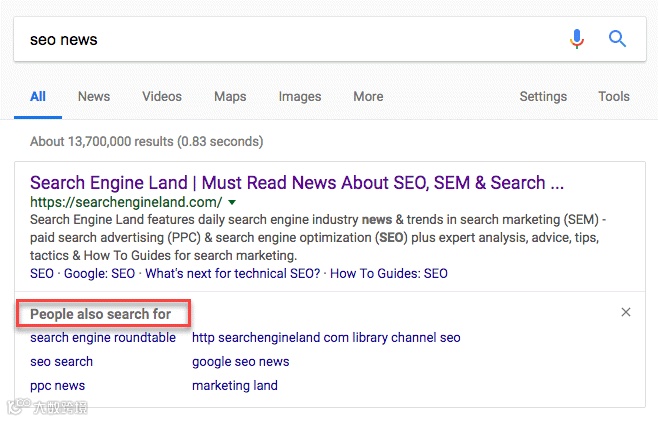Click inside the seo news search field

point(280,40)
